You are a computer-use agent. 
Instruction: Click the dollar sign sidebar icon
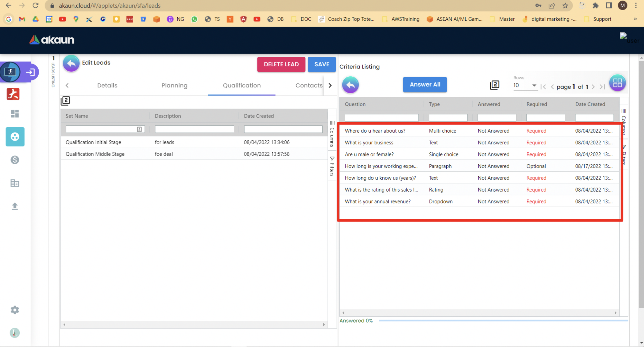pos(15,160)
